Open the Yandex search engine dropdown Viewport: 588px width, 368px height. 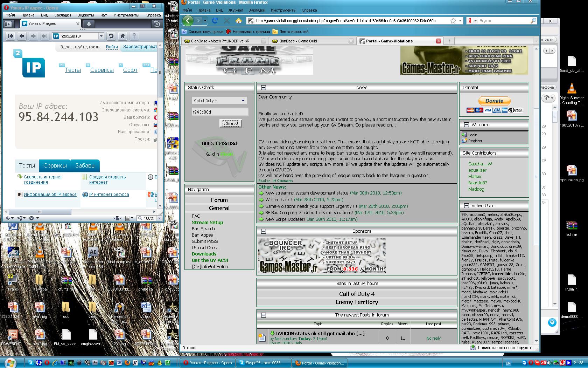[x=471, y=21]
